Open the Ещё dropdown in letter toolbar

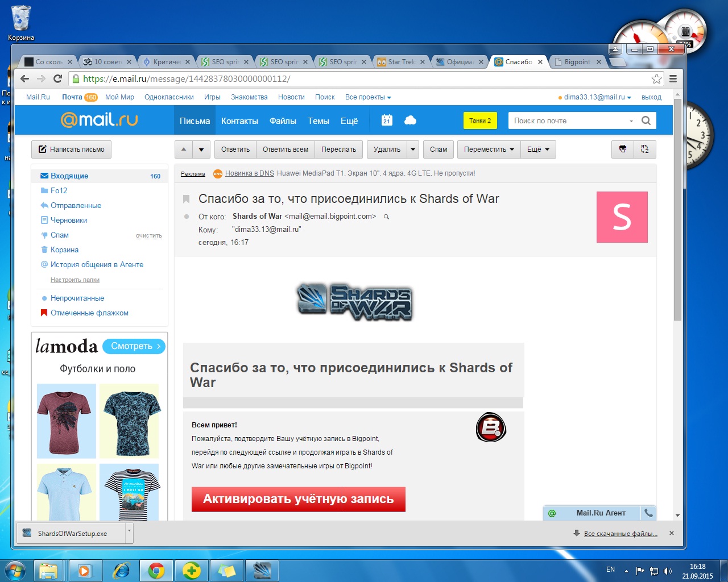(x=538, y=149)
